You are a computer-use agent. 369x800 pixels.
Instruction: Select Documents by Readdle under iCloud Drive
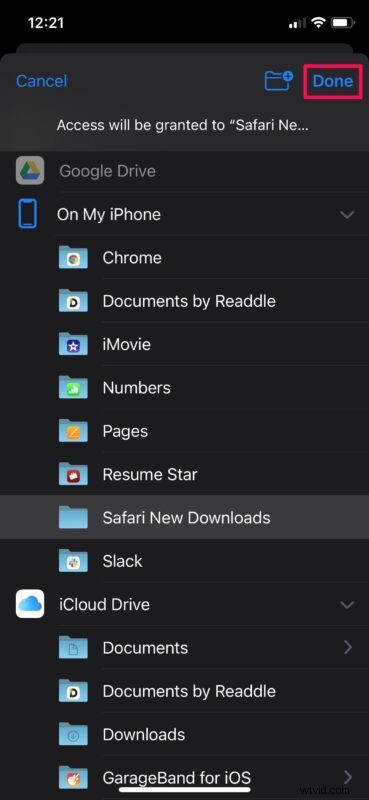pyautogui.click(x=189, y=691)
